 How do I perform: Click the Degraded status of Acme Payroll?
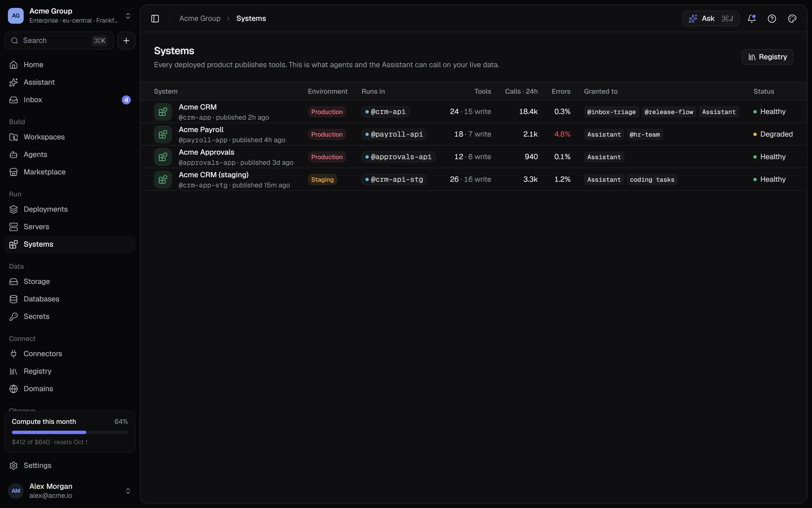point(773,134)
